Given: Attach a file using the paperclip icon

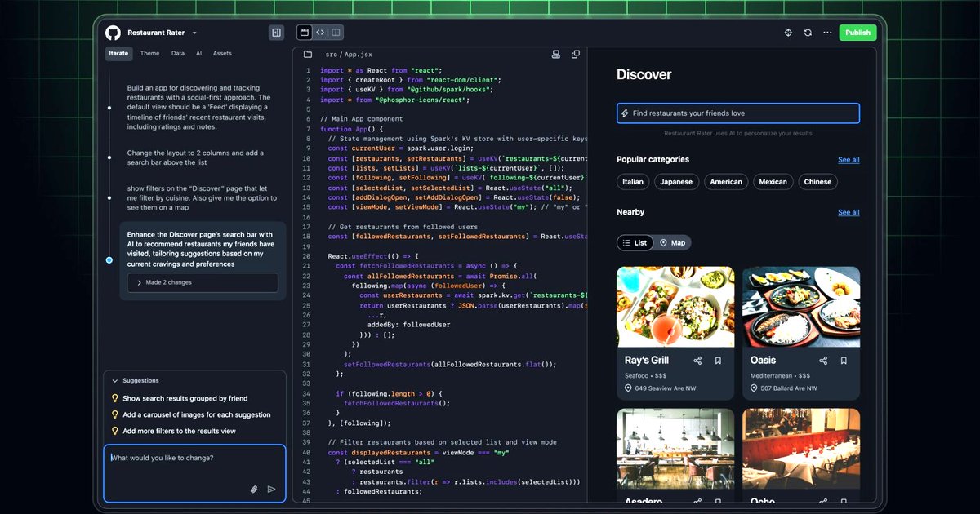Looking at the screenshot, I should pyautogui.click(x=253, y=489).
